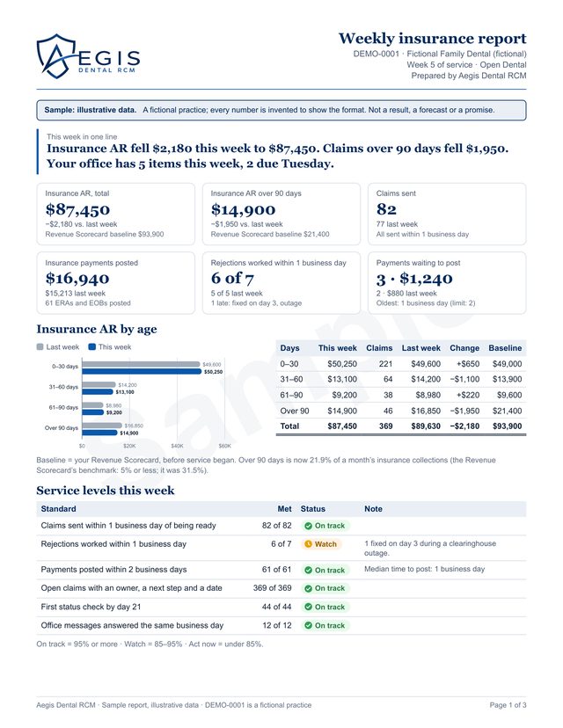563x728 pixels.
Task: Click the check icon in Open claims row
Action: click(308, 588)
